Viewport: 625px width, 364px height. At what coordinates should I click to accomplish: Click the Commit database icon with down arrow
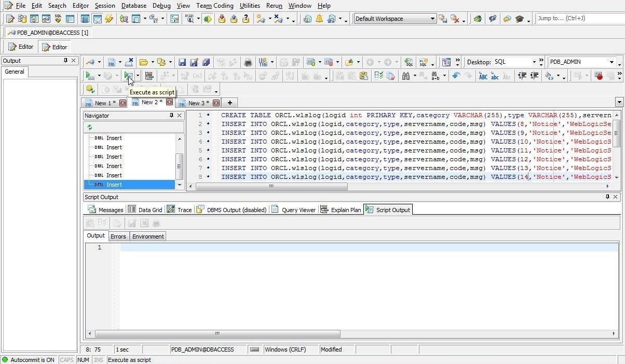222,19
